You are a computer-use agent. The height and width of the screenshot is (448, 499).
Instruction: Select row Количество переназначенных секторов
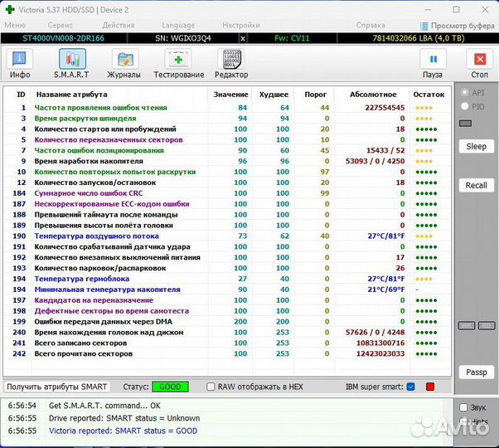227,139
